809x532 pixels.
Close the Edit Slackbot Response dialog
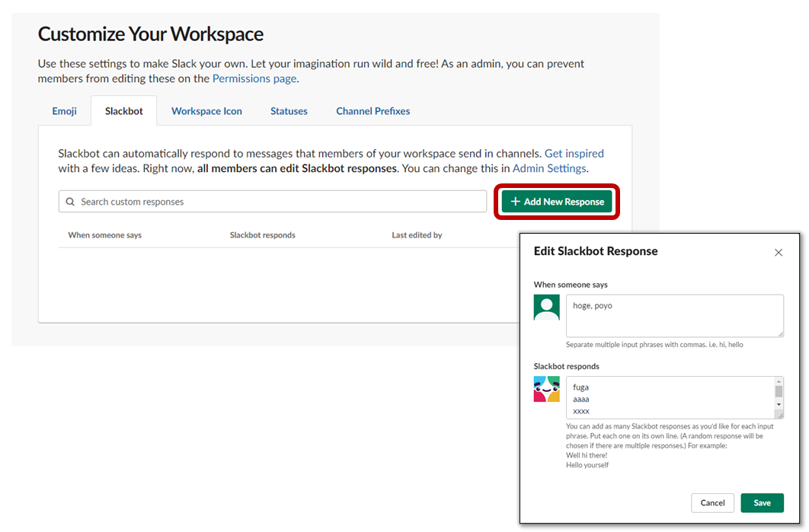[779, 252]
